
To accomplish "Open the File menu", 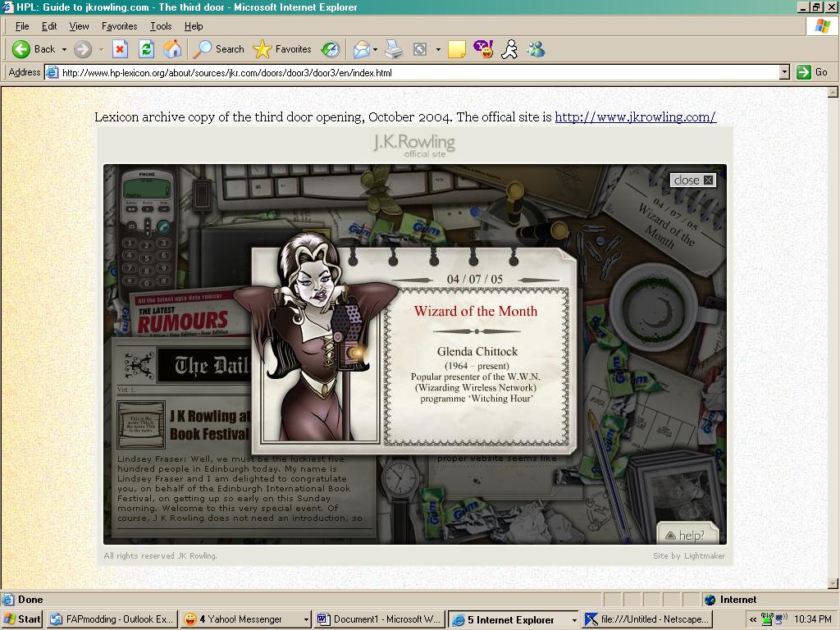I will pyautogui.click(x=22, y=26).
